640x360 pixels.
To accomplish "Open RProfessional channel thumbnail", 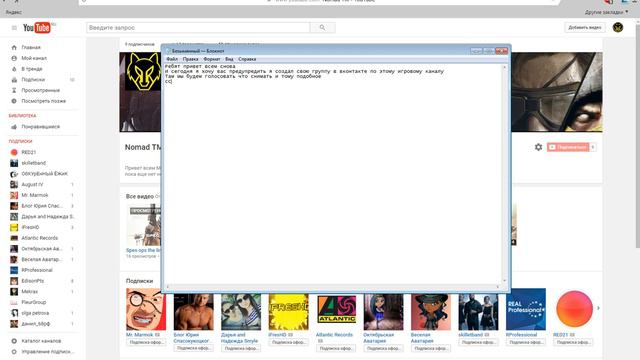I will [x=526, y=309].
